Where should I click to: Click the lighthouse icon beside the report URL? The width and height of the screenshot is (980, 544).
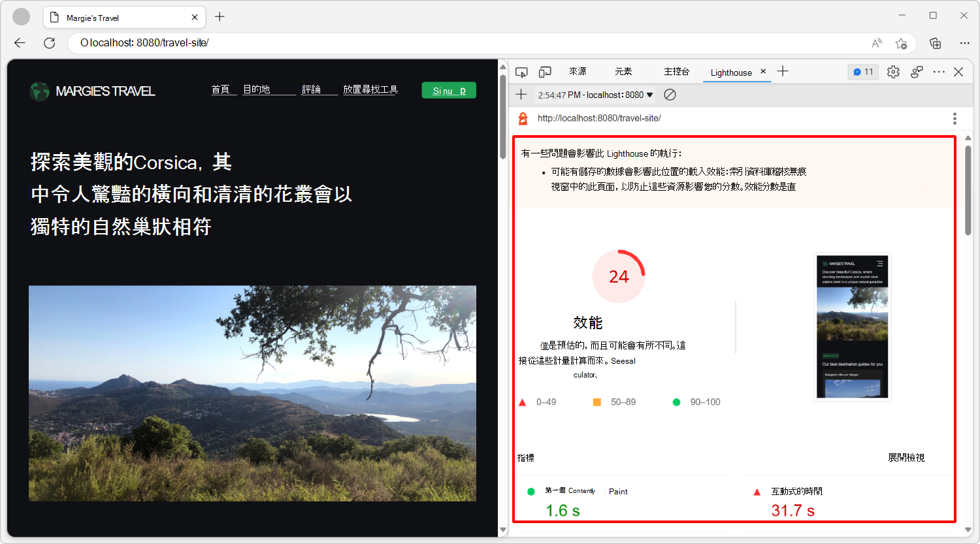pyautogui.click(x=521, y=118)
